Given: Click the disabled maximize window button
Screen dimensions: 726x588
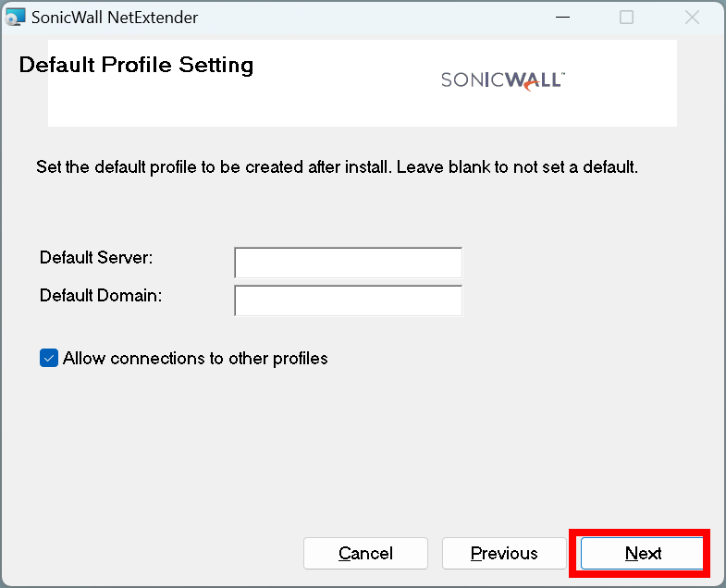Looking at the screenshot, I should tap(626, 18).
